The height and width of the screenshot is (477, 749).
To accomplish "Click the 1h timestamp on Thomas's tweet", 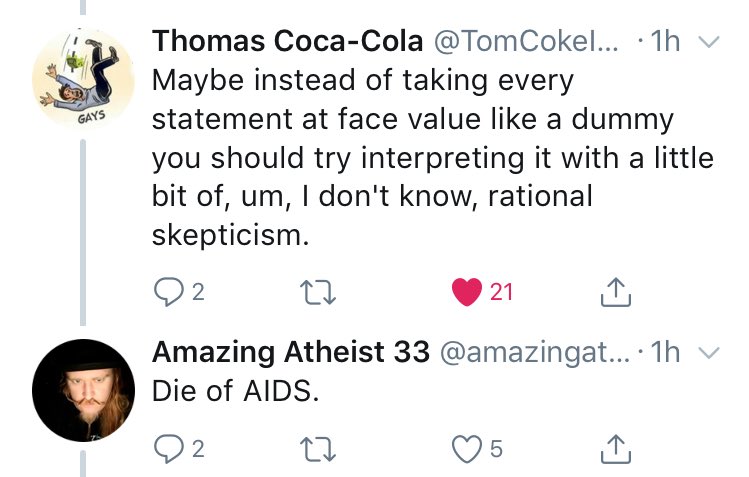I will click(663, 43).
